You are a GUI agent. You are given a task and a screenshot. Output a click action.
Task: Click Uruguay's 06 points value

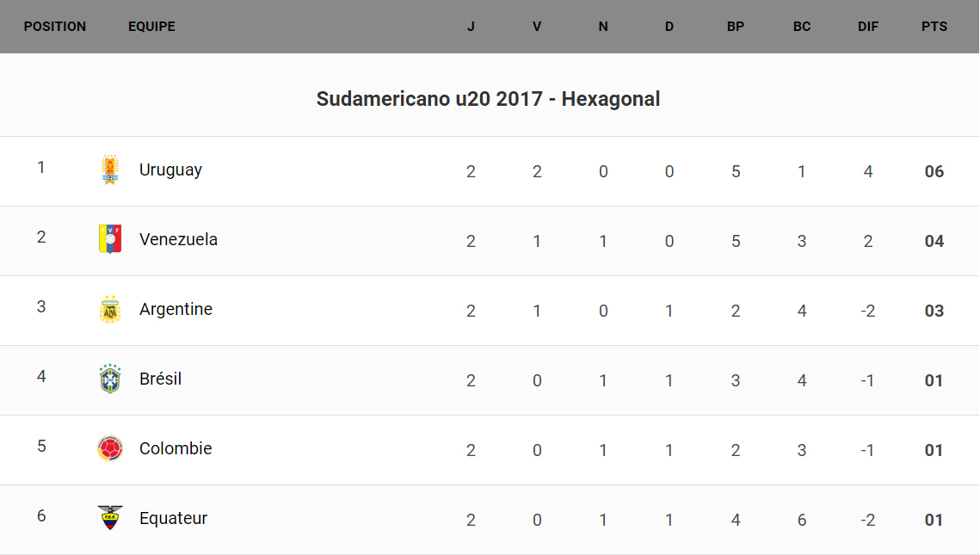click(934, 171)
